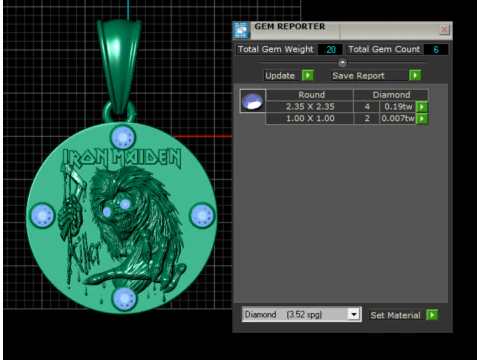Click the Update button label
This screenshot has width=480, height=360.
[x=280, y=76]
